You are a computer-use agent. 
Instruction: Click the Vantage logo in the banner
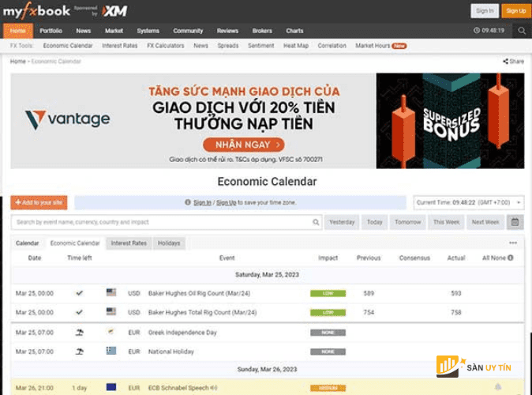(x=68, y=119)
